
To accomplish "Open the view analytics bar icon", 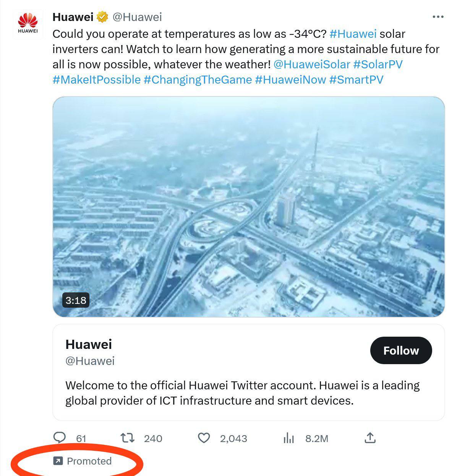I will coord(288,438).
